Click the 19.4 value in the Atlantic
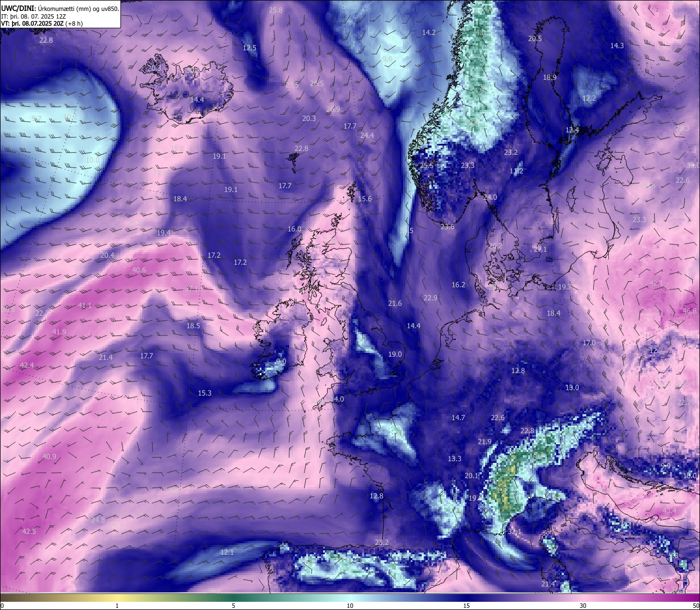The width and height of the screenshot is (700, 610). click(164, 233)
